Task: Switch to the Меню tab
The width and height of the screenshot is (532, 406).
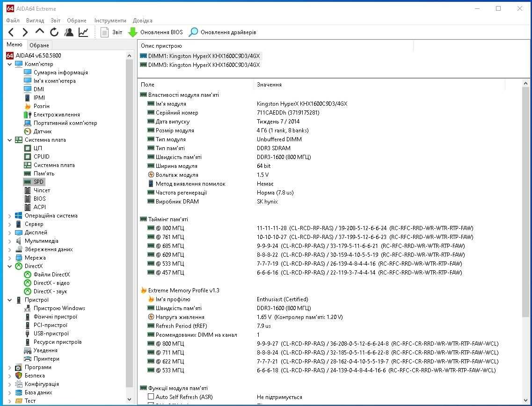Action: coord(14,45)
